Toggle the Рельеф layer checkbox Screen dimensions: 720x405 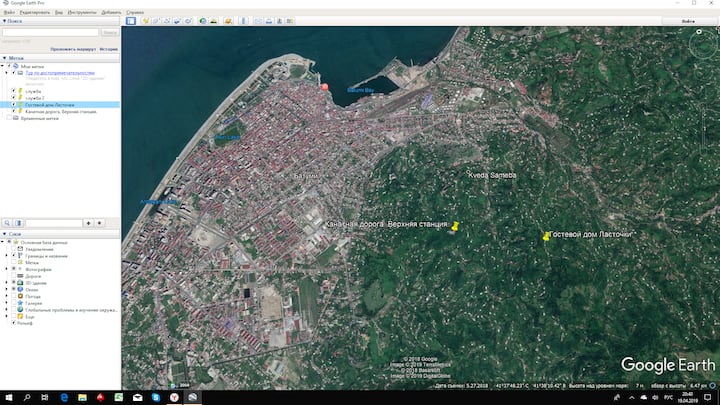coord(13,323)
